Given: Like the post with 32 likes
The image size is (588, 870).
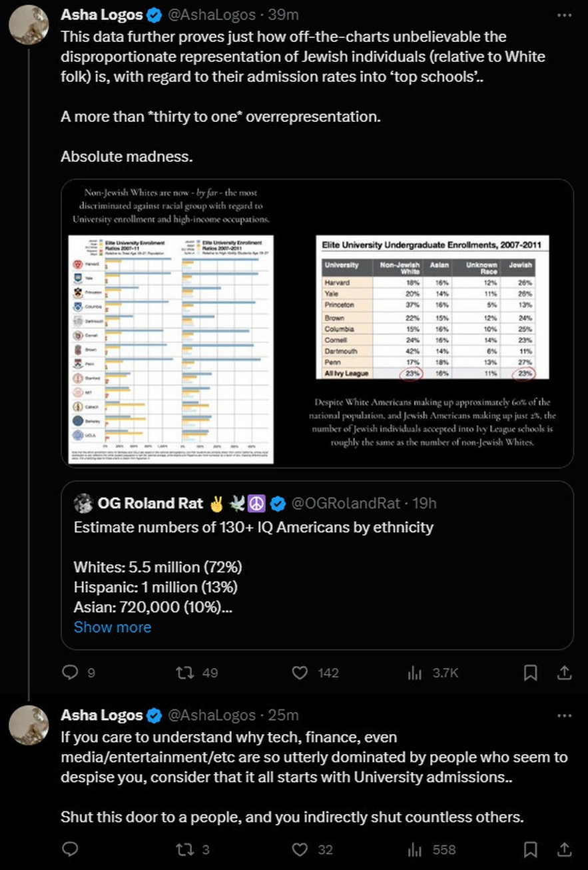Looking at the screenshot, I should (301, 849).
